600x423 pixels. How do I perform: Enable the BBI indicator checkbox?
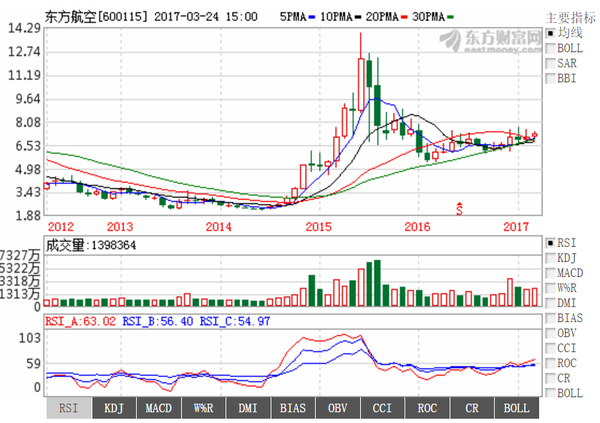[550, 78]
